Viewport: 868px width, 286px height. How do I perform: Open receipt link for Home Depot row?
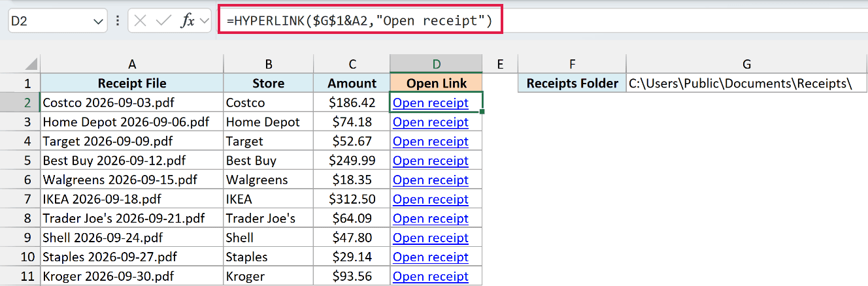click(x=431, y=122)
